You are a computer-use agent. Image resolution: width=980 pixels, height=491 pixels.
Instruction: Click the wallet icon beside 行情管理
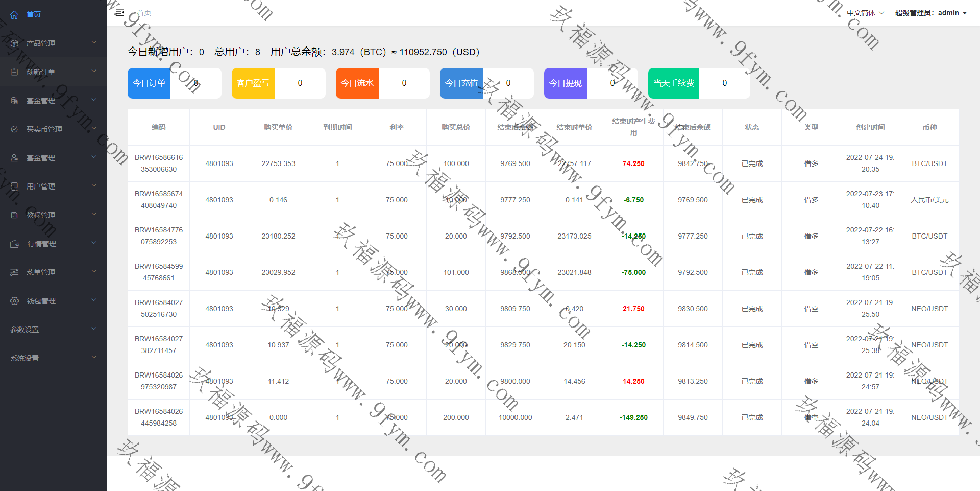click(x=15, y=244)
